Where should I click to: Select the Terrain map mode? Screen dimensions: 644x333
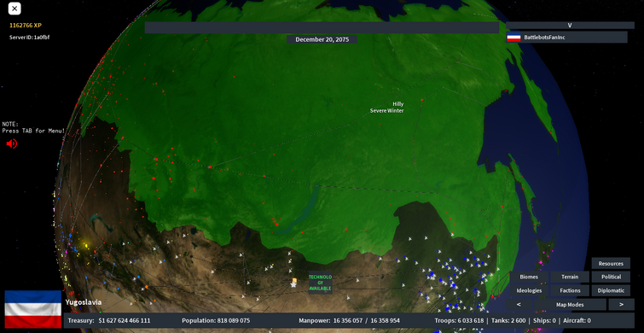pos(570,277)
